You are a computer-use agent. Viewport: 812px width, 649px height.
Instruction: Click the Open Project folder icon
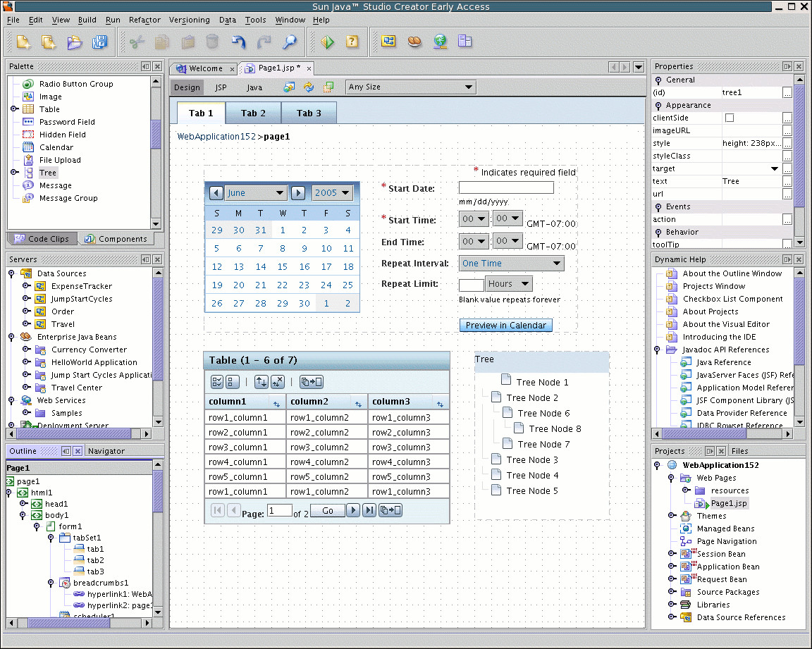click(x=75, y=42)
